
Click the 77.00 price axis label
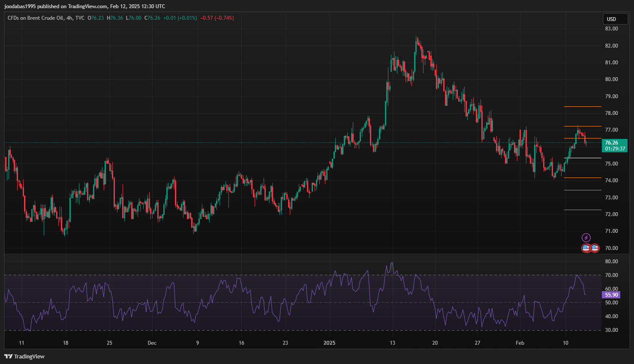pos(611,130)
